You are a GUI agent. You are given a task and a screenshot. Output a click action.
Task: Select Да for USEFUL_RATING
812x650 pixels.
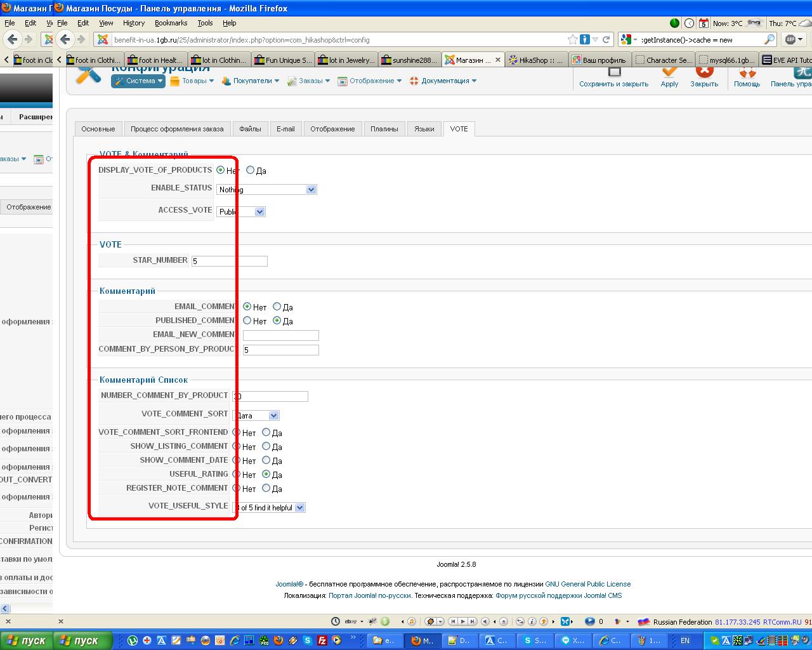(x=266, y=474)
